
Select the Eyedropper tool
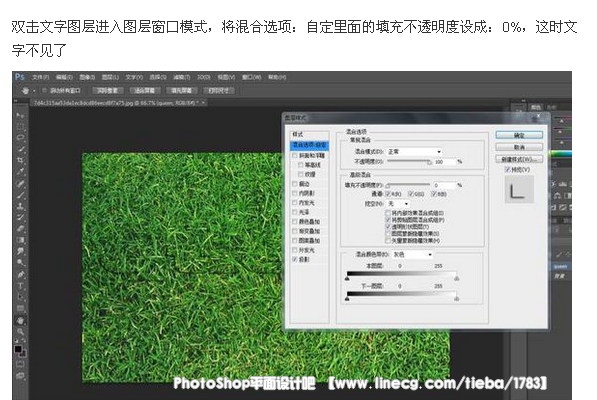[x=20, y=172]
